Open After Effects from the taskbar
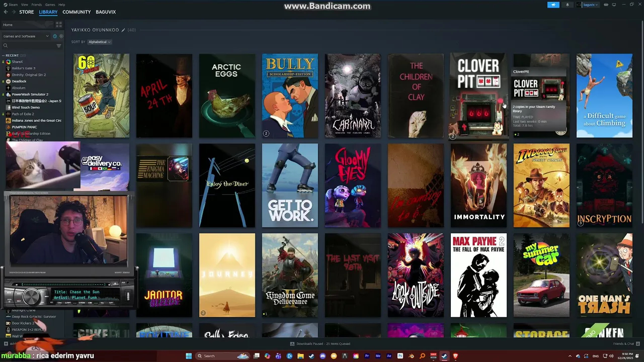644x362 pixels. (389, 356)
